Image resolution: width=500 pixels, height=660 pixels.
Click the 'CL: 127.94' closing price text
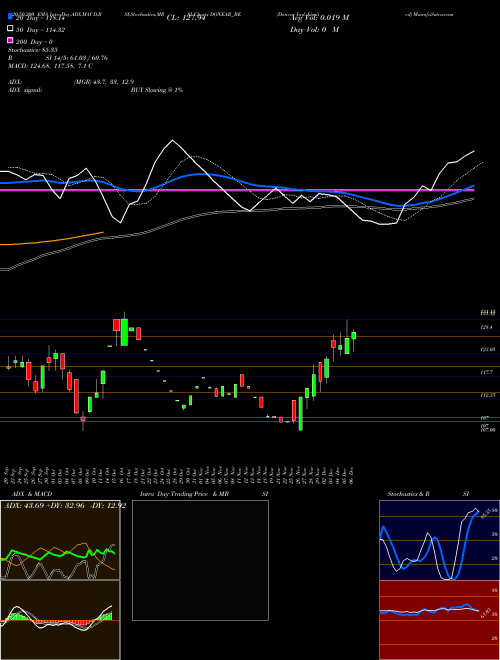point(186,18)
